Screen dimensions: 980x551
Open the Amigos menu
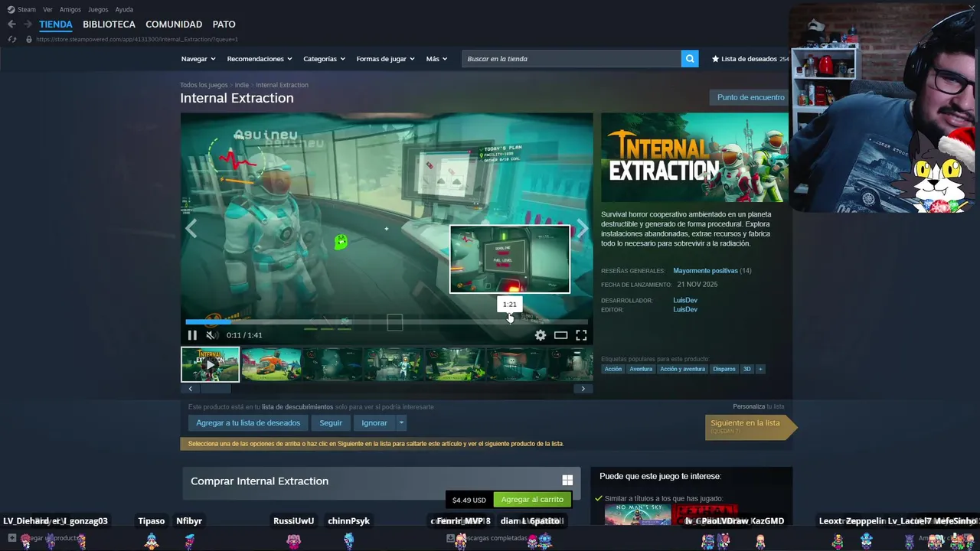[x=70, y=9]
